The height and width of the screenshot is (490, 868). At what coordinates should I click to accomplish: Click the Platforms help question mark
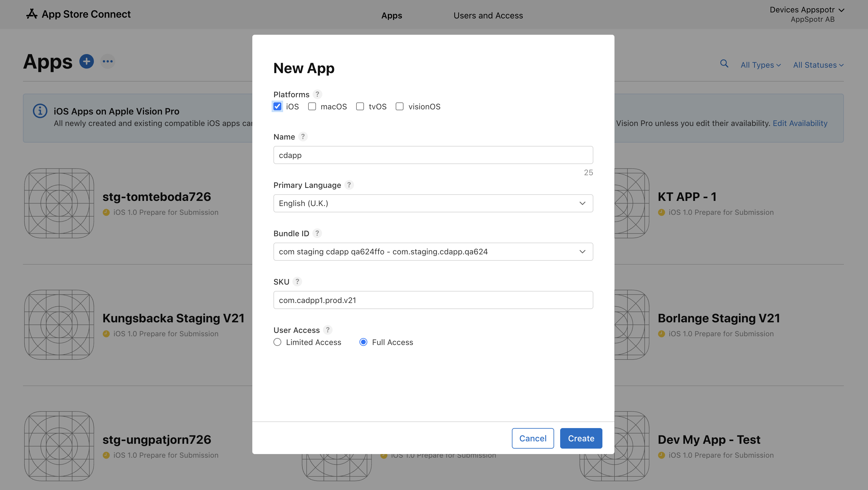[x=317, y=94]
